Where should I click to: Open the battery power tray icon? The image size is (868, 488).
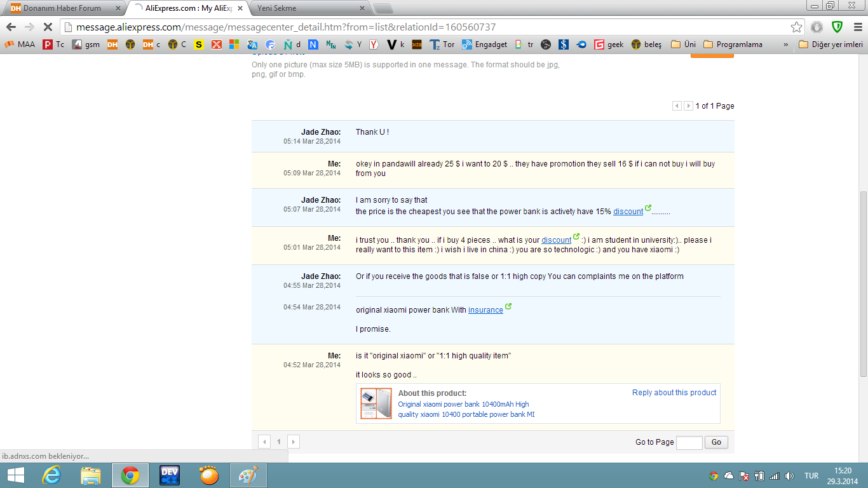(x=759, y=475)
